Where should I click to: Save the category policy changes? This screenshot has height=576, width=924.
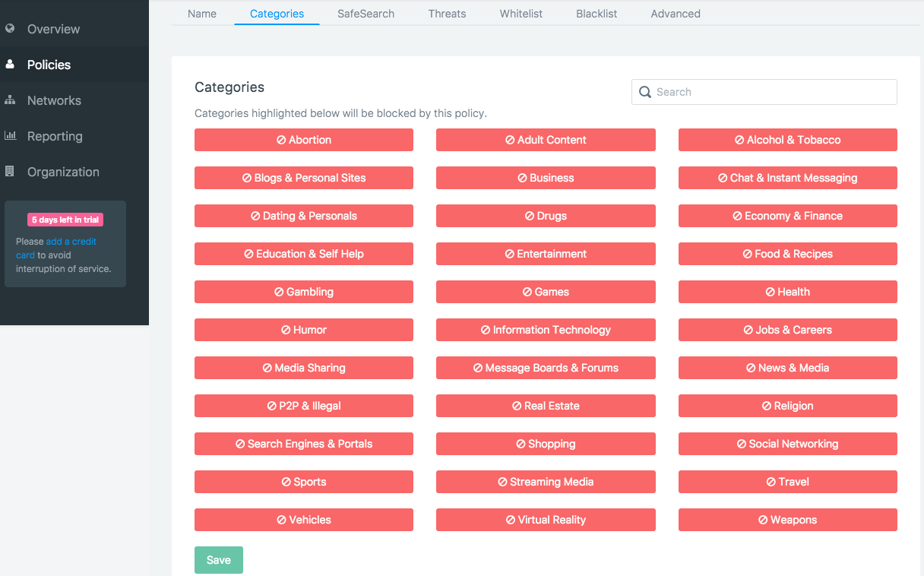[x=218, y=560]
